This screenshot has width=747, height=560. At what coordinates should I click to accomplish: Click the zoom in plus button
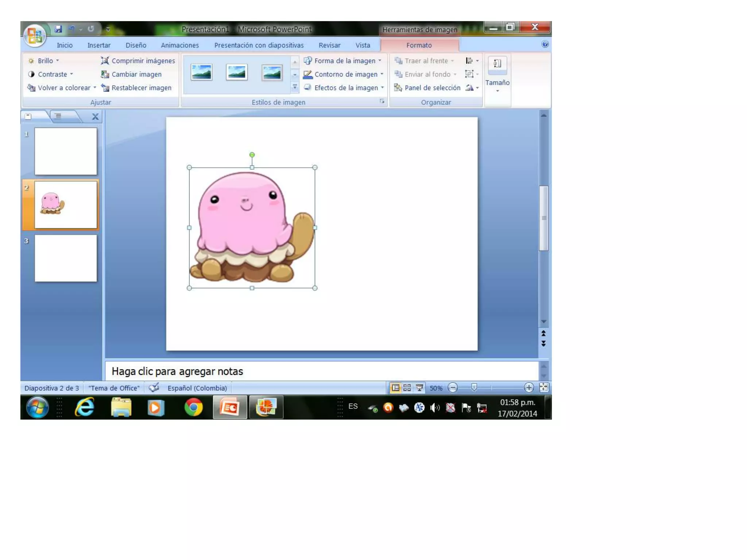tap(529, 388)
